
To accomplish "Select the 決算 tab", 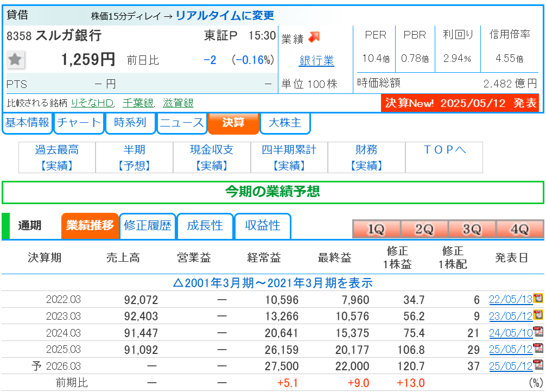I will (x=233, y=123).
